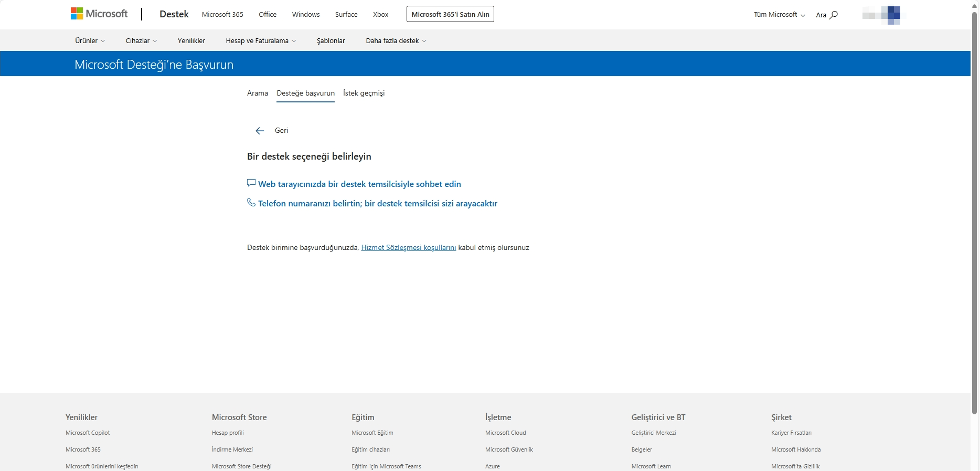Open Azure footer link

point(493,466)
